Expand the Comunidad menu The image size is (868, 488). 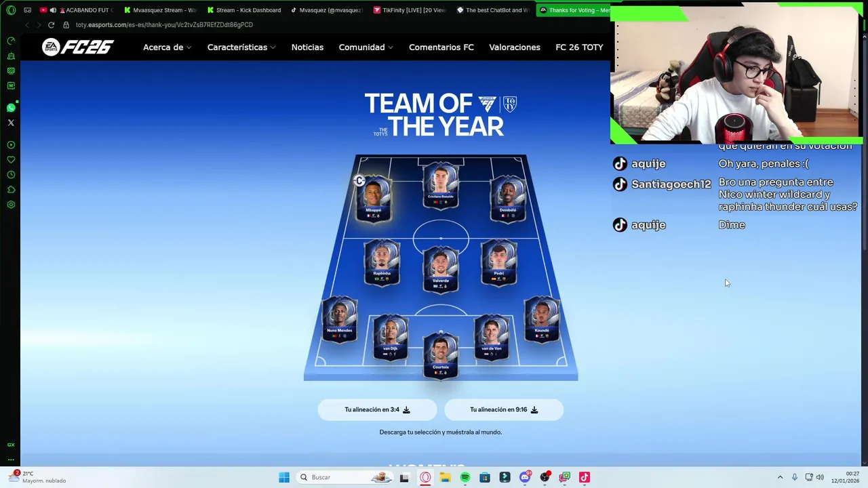pyautogui.click(x=366, y=47)
